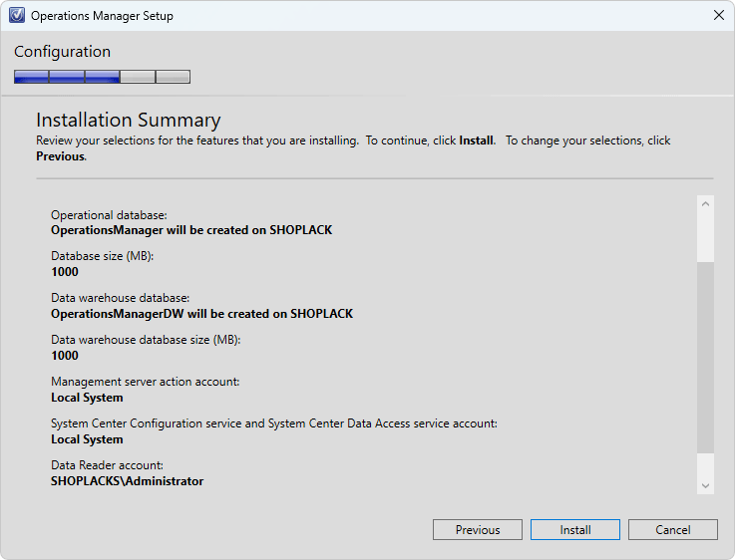
Task: Click the Database size (MB) label
Action: tap(102, 256)
